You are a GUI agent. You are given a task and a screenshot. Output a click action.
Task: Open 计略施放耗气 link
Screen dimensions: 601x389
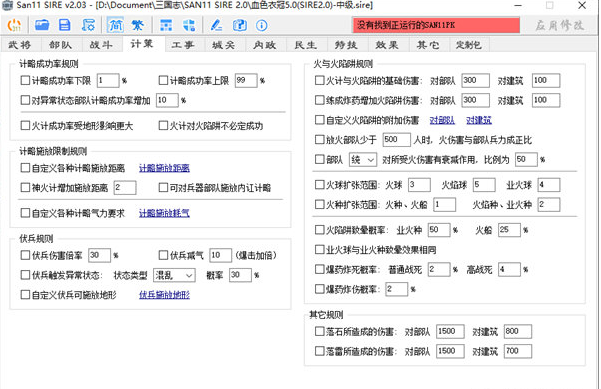pyautogui.click(x=164, y=213)
